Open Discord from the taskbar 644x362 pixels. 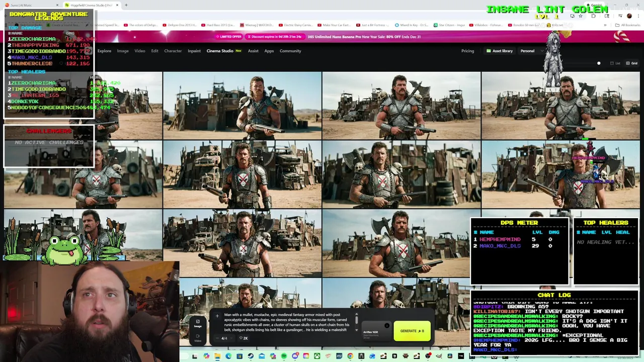(295, 356)
